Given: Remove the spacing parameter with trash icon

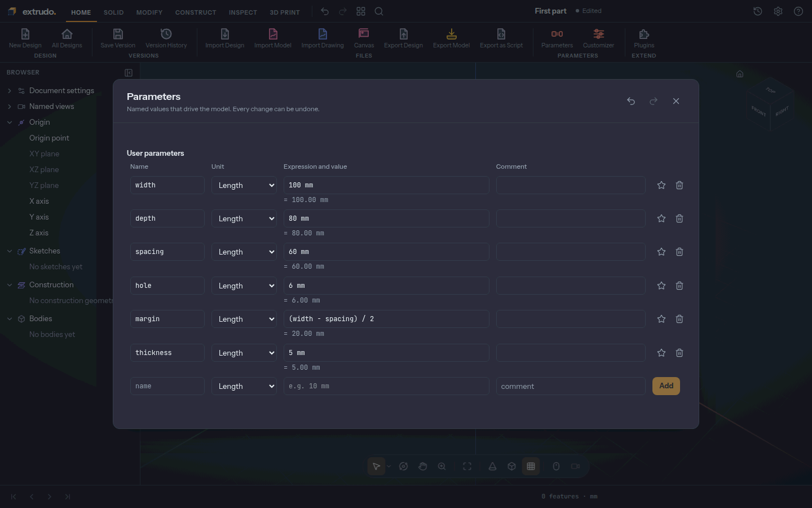Looking at the screenshot, I should [679, 252].
